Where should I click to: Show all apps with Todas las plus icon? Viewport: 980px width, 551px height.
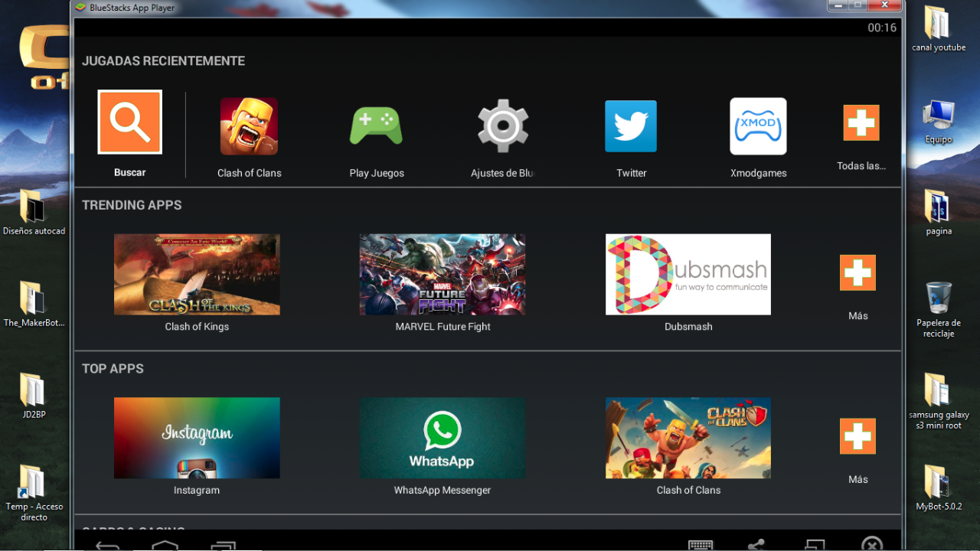861,122
